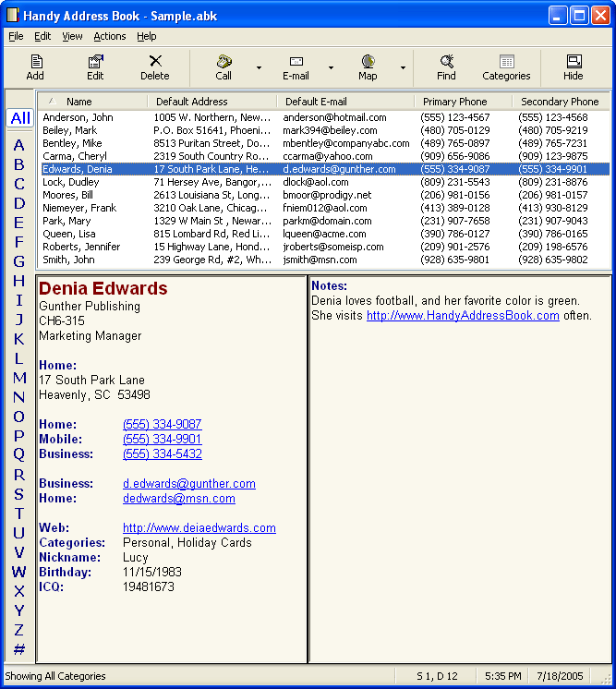Image resolution: width=616 pixels, height=689 pixels.
Task: Click status bar record count S 1, D 12
Action: click(437, 676)
